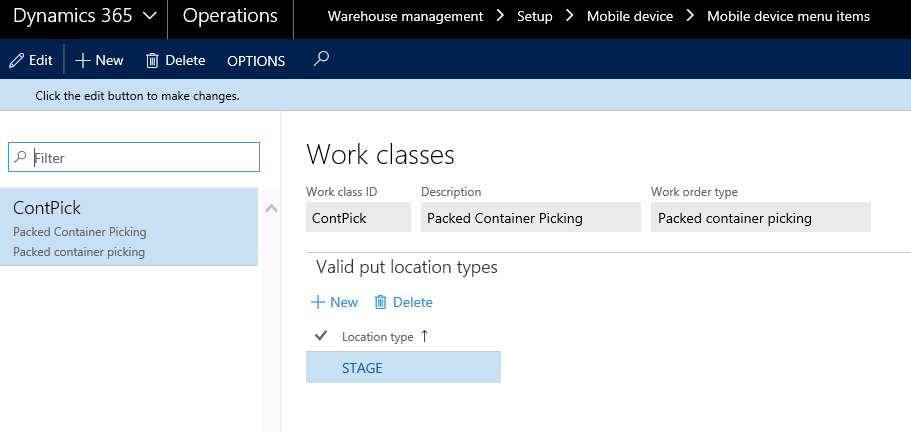Select Mobile device menu items breadcrumb
The image size is (911, 432).
click(788, 16)
